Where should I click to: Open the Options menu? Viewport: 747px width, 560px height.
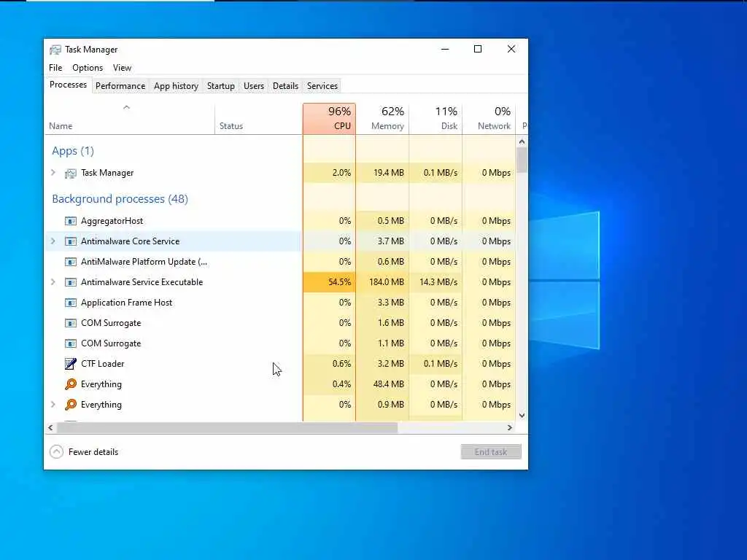pyautogui.click(x=88, y=68)
